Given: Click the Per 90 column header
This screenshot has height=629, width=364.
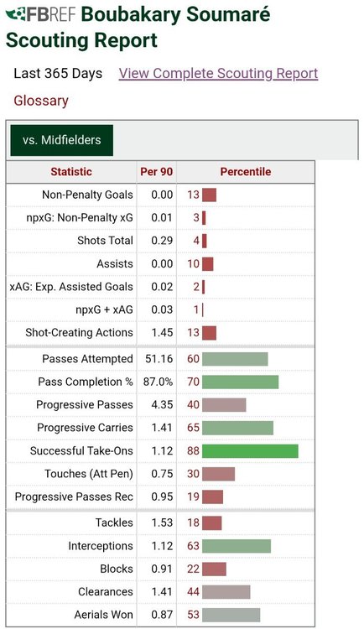Looking at the screenshot, I should 157,172.
